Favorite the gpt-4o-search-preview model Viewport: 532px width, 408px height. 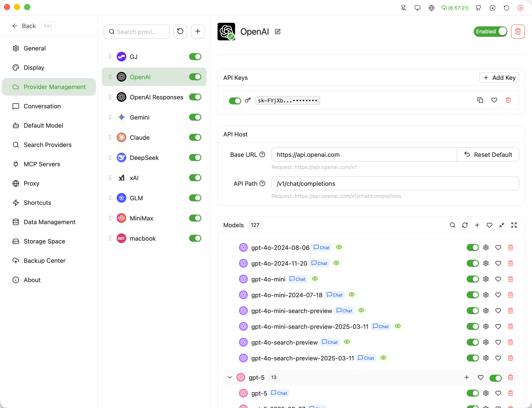498,342
